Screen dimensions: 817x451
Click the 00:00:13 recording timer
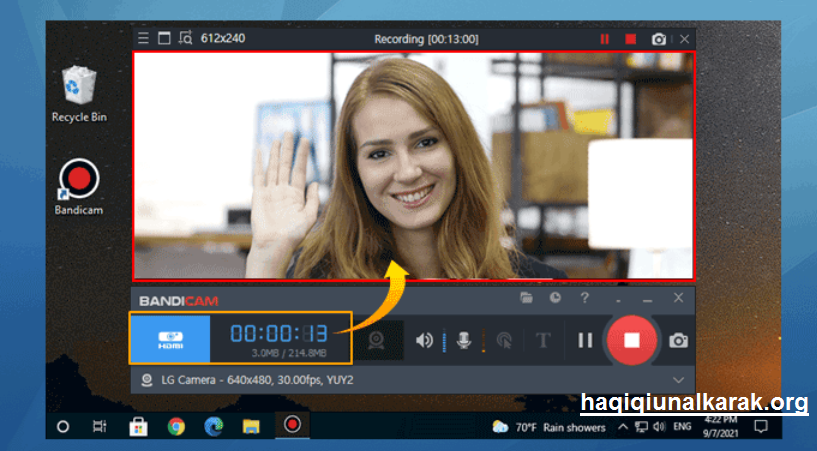pyautogui.click(x=279, y=333)
